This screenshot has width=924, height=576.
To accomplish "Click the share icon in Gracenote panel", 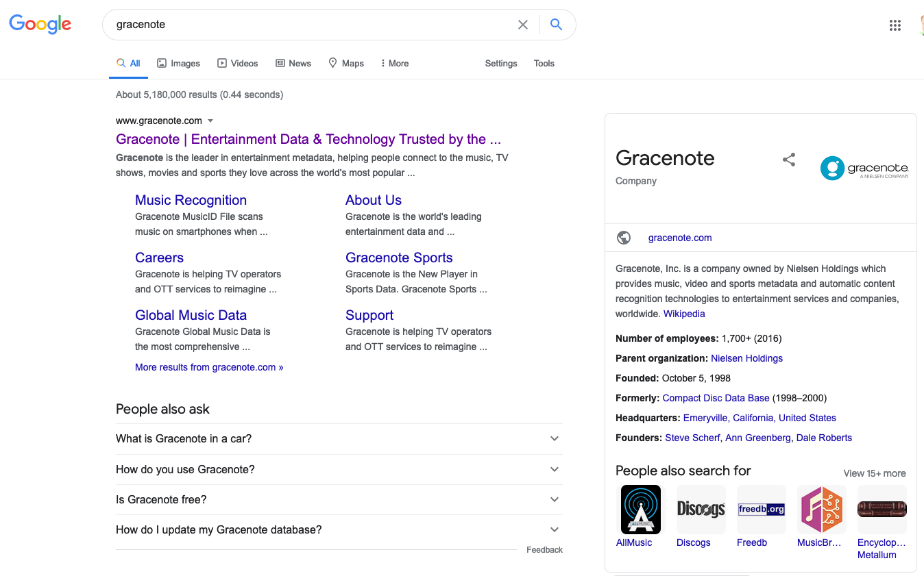I will [x=789, y=160].
